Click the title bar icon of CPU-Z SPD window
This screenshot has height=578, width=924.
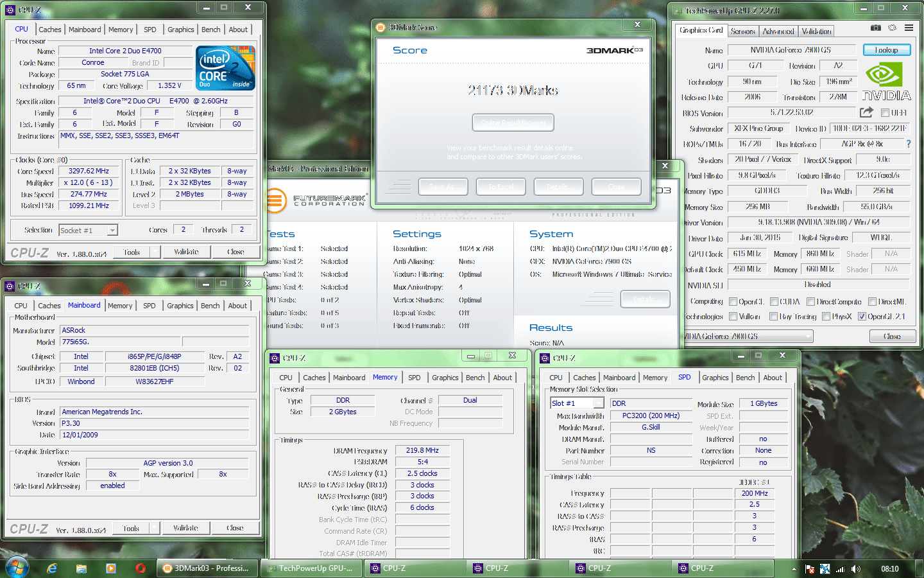[x=545, y=358]
